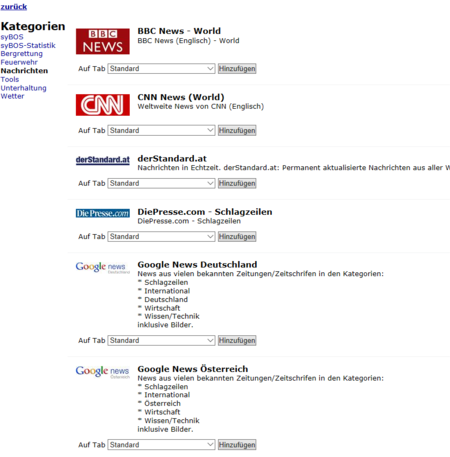Viewport: 450px width, 457px height.
Task: Open the Wetter category
Action: pyautogui.click(x=12, y=96)
